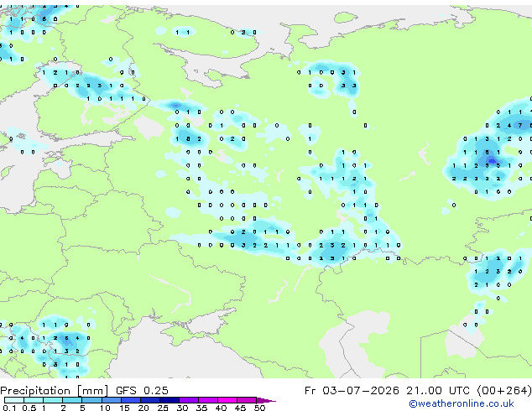Click the legend value "20"
Screen dimensions: 532x411
(143, 408)
